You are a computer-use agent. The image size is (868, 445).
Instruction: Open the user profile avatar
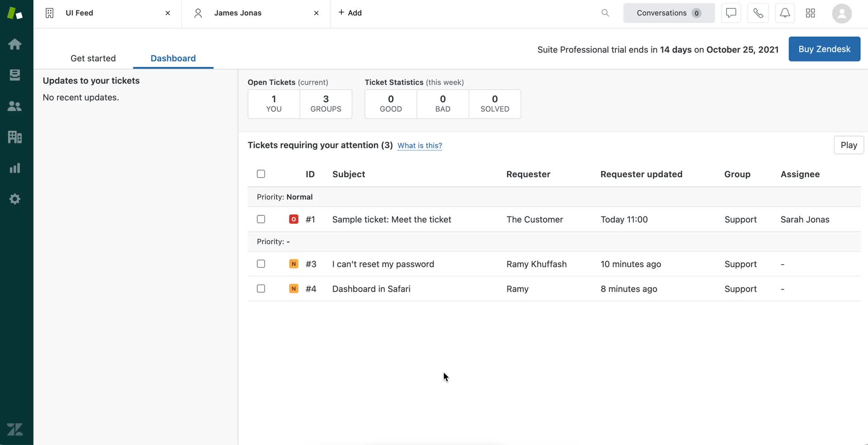842,13
